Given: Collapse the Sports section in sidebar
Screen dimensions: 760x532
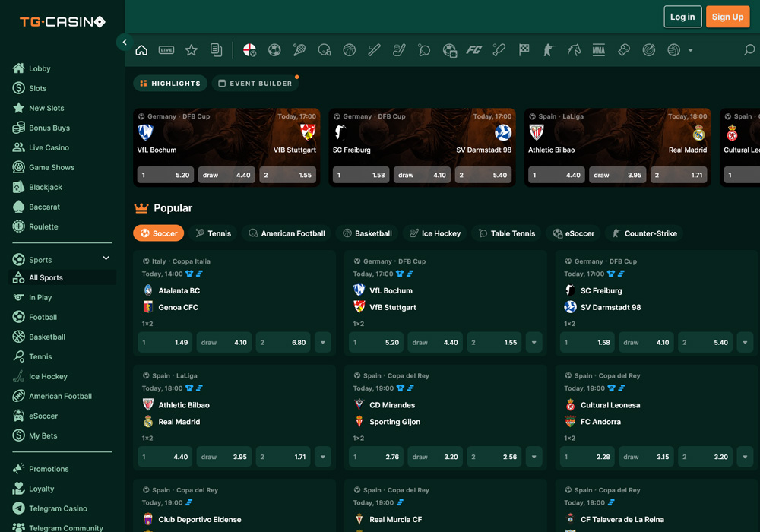Looking at the screenshot, I should coord(106,259).
